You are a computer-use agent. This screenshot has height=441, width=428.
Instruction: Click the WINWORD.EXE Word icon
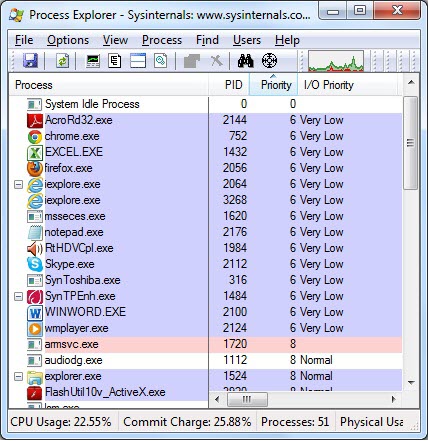pos(35,313)
